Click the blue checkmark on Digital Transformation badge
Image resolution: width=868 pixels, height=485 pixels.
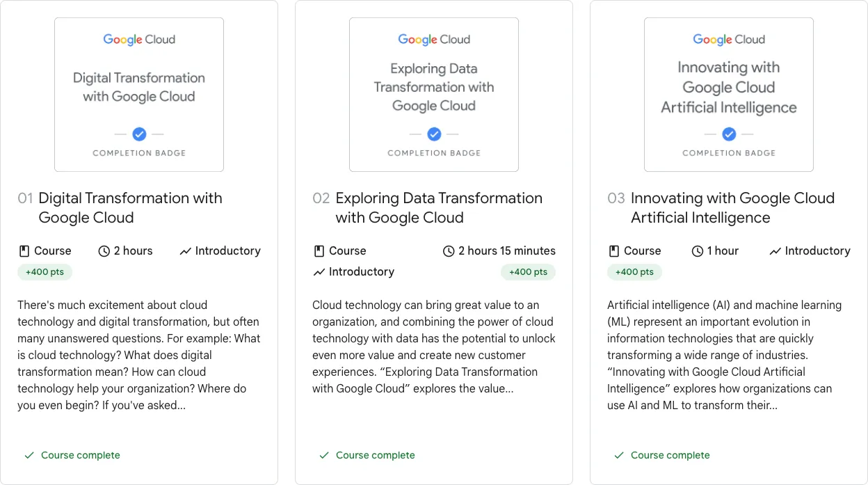(x=139, y=134)
